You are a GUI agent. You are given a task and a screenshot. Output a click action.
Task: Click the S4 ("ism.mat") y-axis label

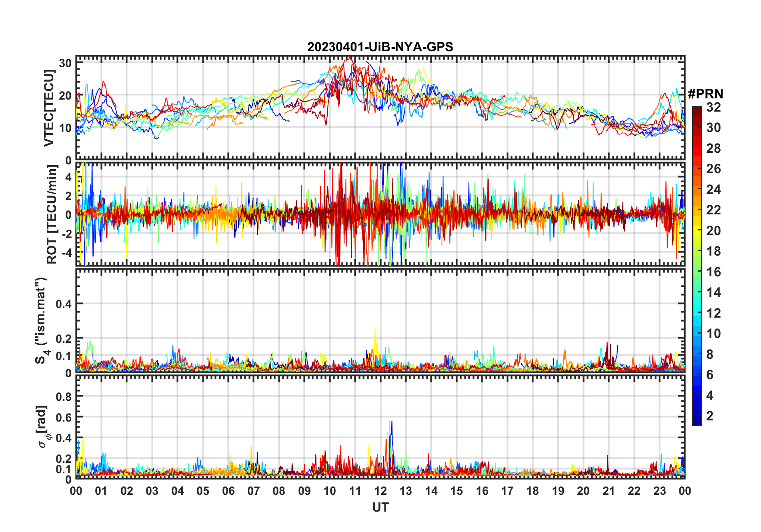pos(42,320)
